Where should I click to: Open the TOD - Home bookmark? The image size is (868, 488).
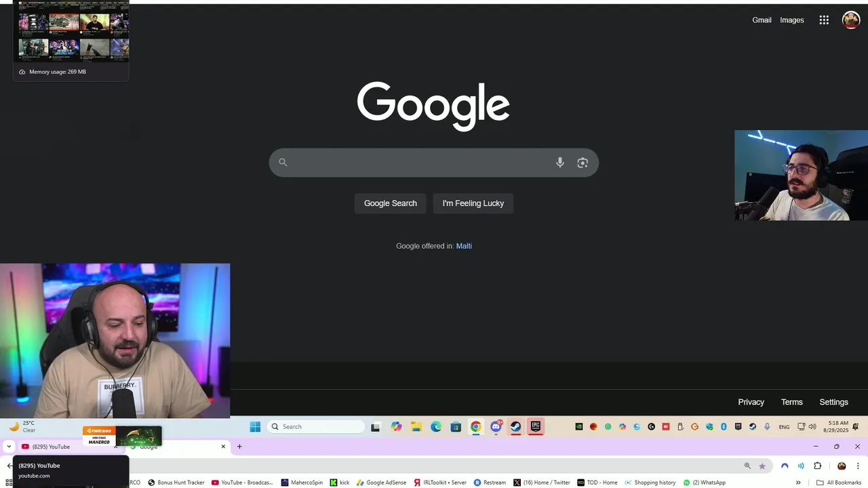tap(597, 483)
